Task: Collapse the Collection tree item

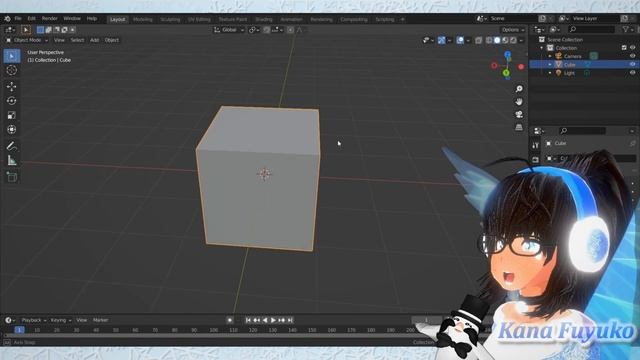Action: [542, 48]
